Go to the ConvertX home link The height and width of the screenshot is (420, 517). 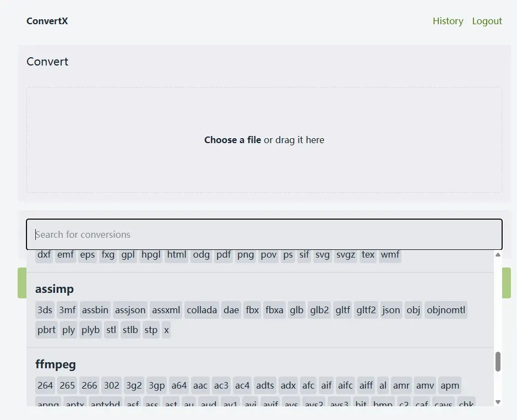47,21
